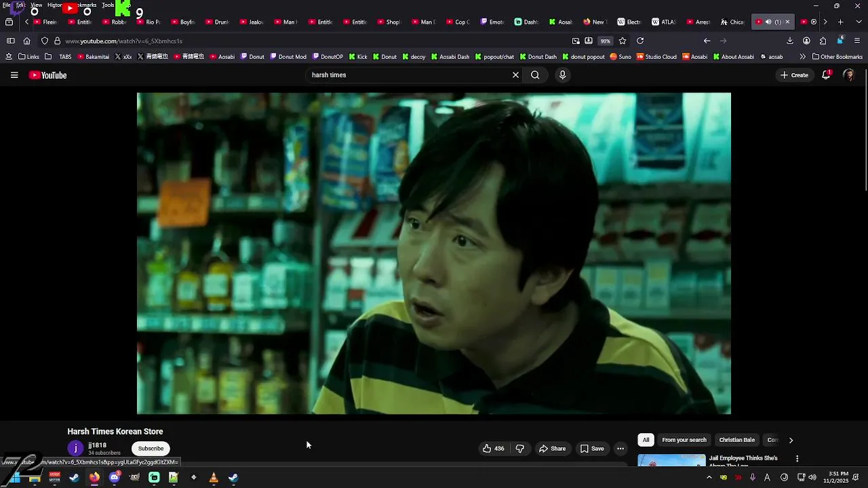Viewport: 868px width, 488px height.
Task: Click the magnifier search button
Action: (x=535, y=75)
